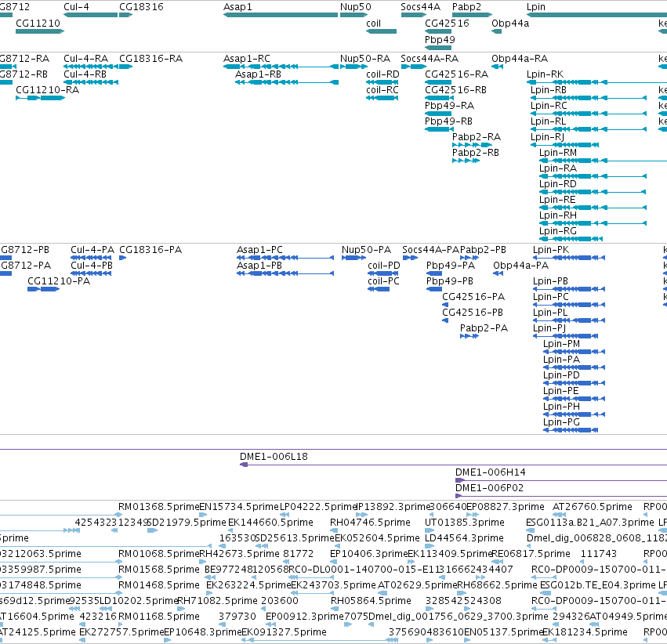Click protein Lpin-PK

point(569,258)
